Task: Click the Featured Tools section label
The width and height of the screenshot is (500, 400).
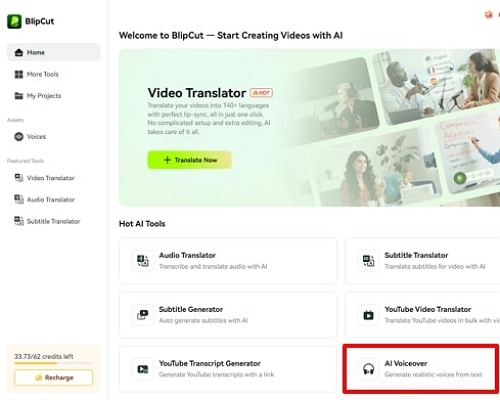Action: [x=25, y=161]
